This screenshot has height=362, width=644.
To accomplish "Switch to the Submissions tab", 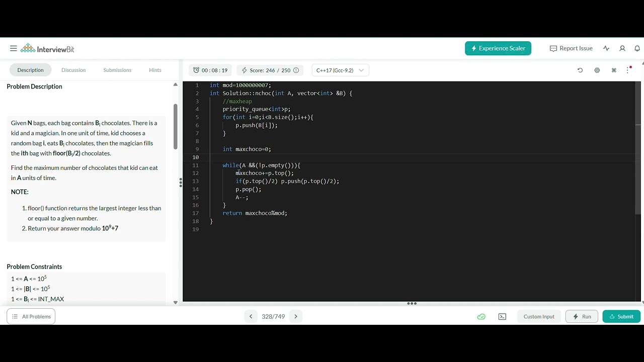I will pos(117,70).
